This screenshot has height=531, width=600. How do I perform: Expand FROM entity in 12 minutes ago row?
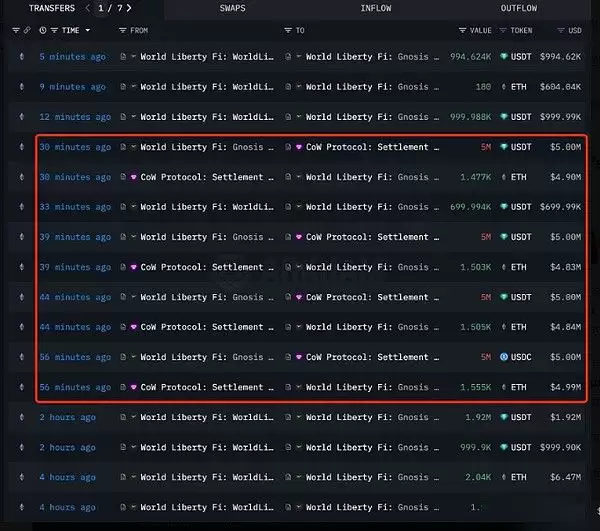(134, 117)
